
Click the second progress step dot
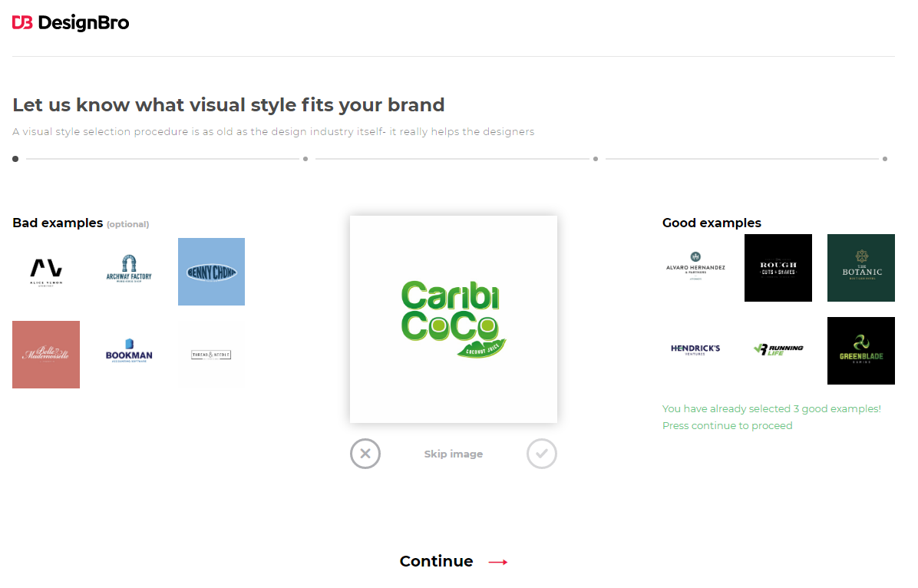click(305, 159)
